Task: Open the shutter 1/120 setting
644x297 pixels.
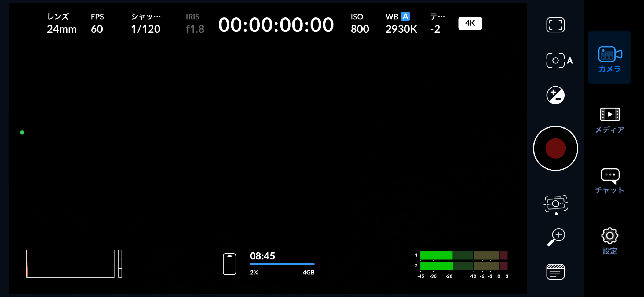Action: tap(146, 24)
